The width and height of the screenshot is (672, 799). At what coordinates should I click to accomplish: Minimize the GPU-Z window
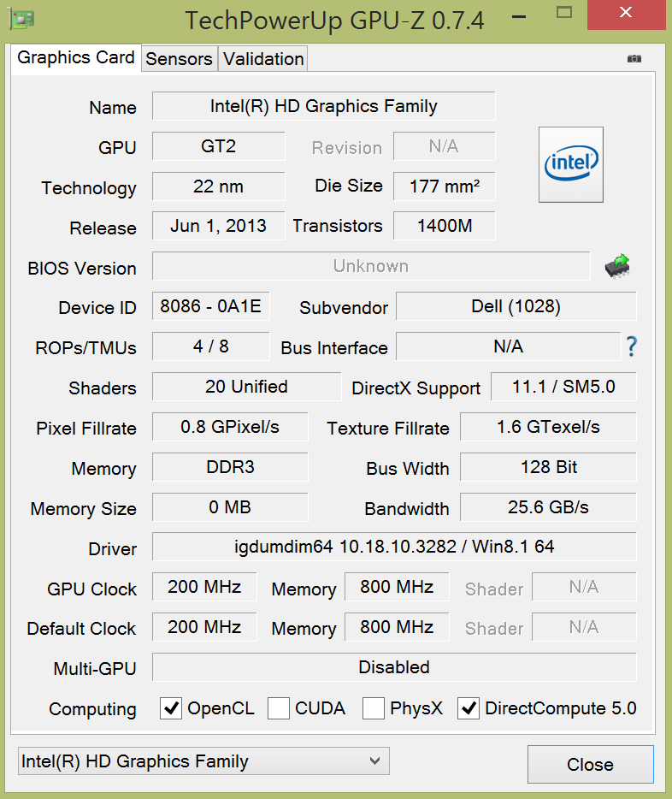519,16
